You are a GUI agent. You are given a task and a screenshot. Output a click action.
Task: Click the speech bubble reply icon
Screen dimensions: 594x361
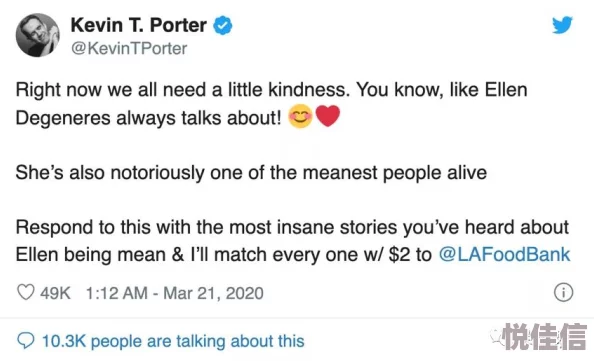26,341
